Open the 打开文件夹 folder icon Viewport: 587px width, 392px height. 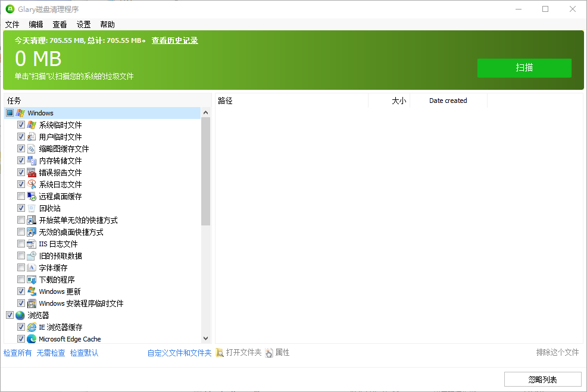point(218,352)
